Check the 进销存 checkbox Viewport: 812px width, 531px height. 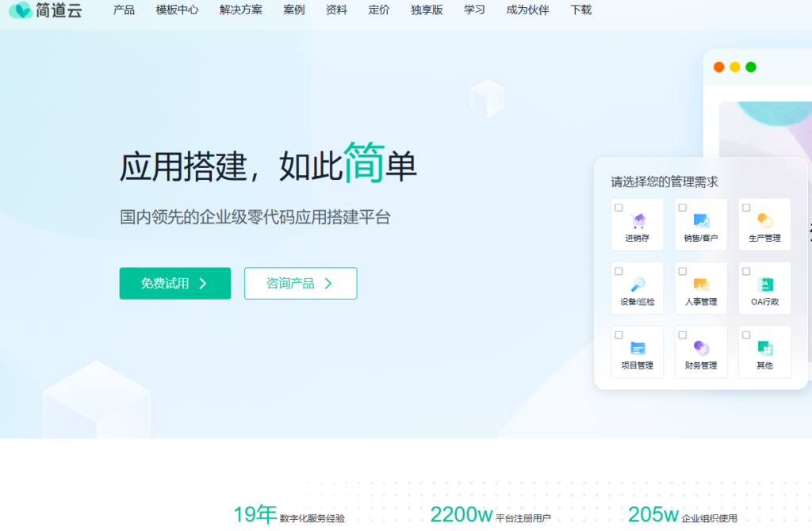(x=619, y=208)
